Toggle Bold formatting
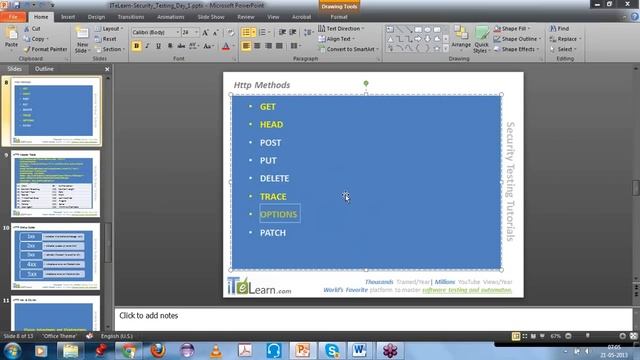This screenshot has height=360, width=640. [136, 46]
